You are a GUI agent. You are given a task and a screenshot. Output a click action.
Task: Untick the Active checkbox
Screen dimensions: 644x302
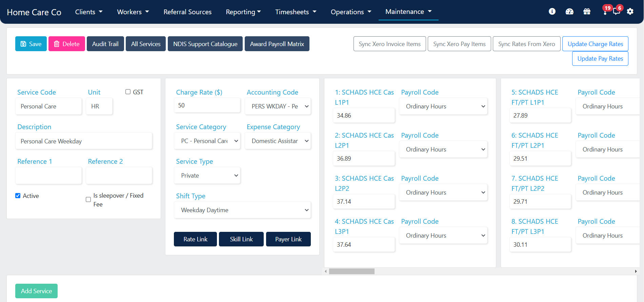[18, 196]
